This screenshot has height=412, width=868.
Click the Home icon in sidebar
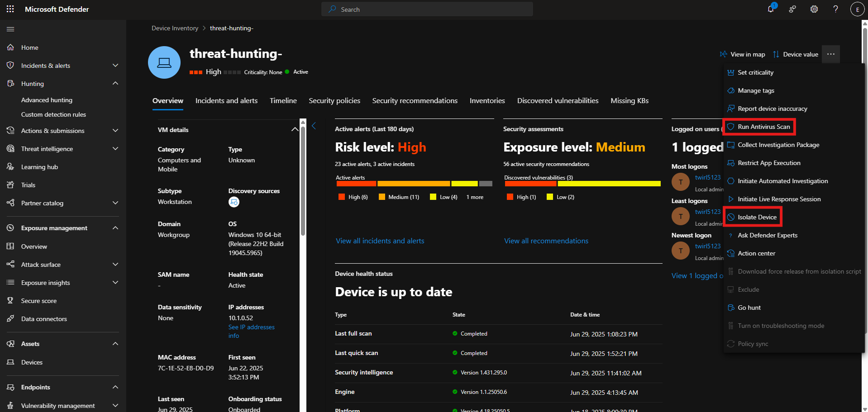coord(10,47)
